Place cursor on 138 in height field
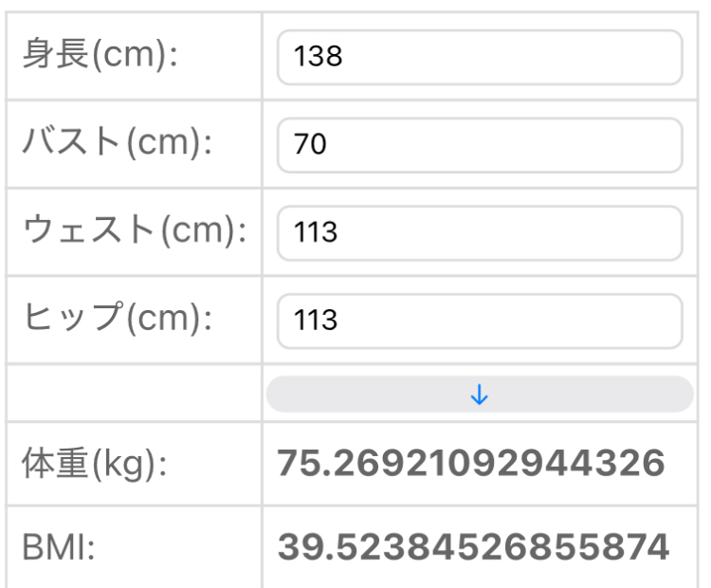Image resolution: width=711 pixels, height=588 pixels. coord(318,57)
